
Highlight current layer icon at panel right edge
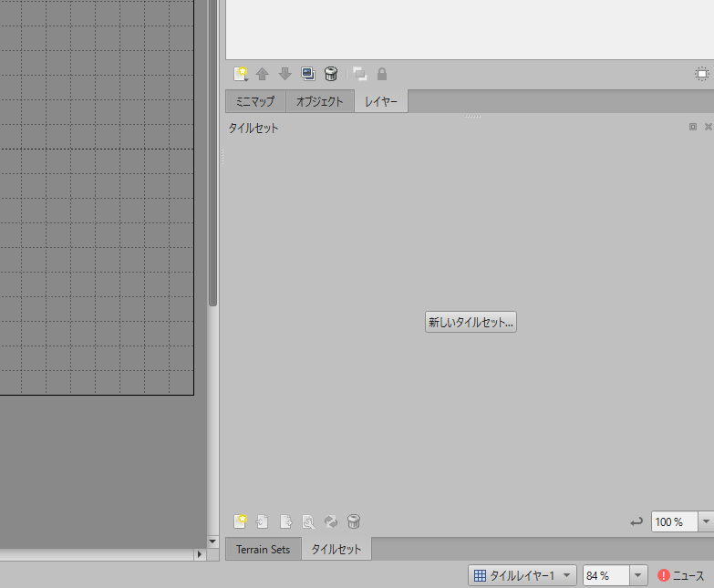[x=702, y=74]
